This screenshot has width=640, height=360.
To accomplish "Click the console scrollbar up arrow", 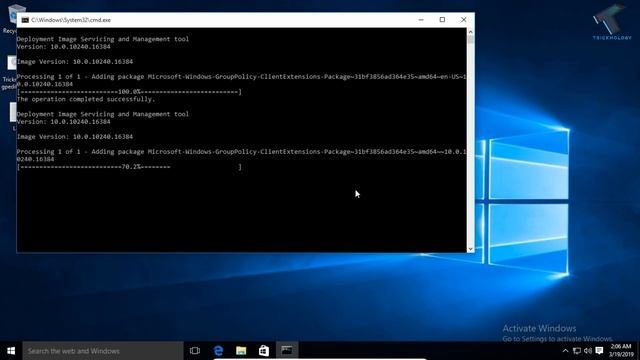I will pos(470,31).
